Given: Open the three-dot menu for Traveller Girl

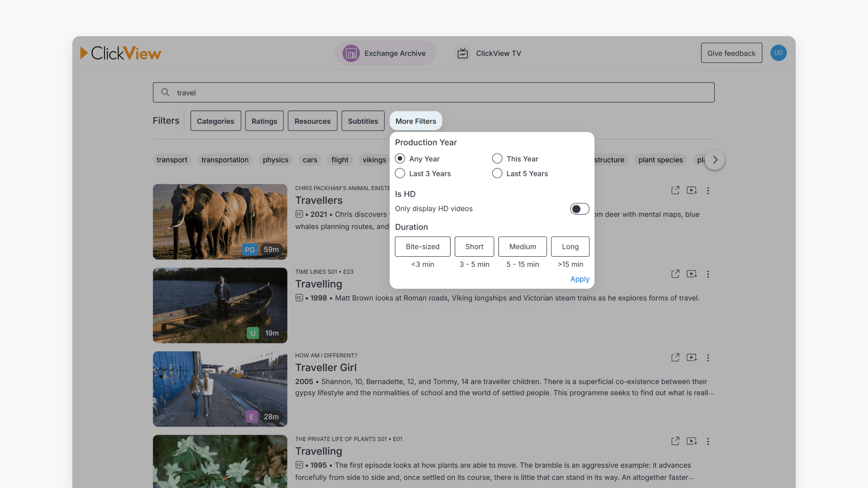Looking at the screenshot, I should point(708,357).
